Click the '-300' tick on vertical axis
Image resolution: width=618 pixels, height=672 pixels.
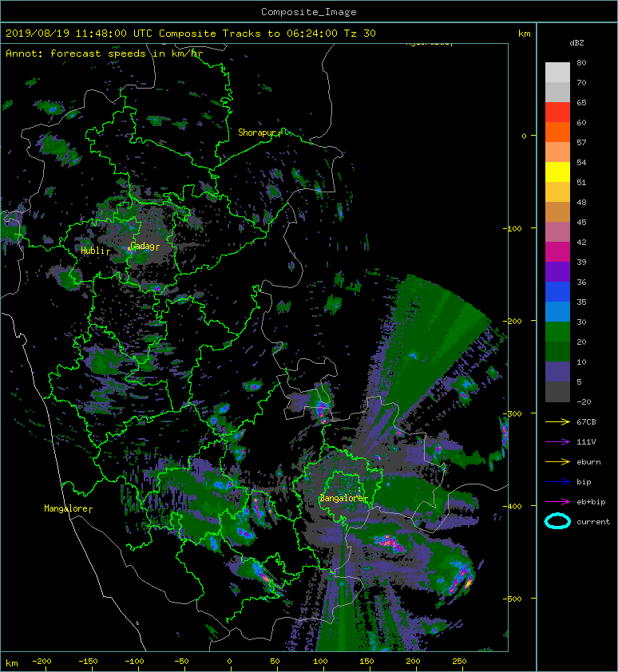pos(513,413)
